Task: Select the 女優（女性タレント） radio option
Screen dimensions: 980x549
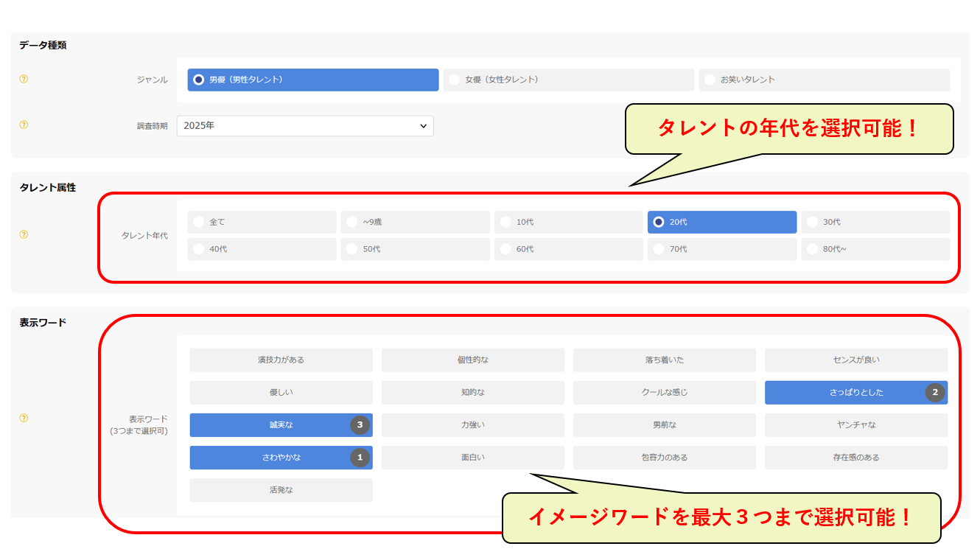Action: click(568, 80)
